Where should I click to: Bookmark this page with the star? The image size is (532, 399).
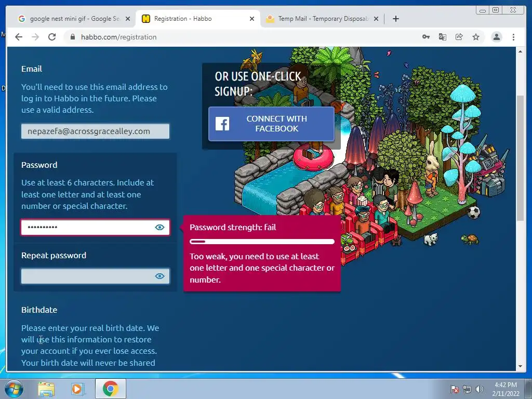point(476,37)
